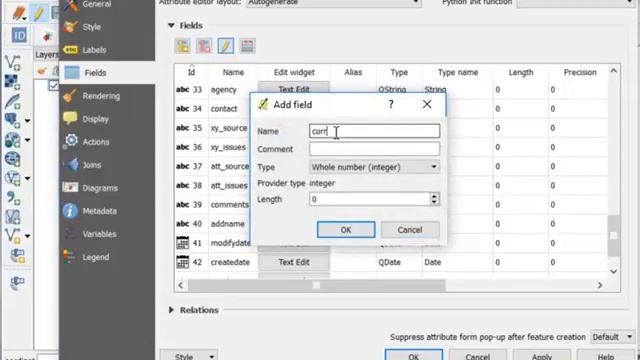This screenshot has height=360, width=640.
Task: Select the 'addname' field row
Action: click(x=227, y=224)
